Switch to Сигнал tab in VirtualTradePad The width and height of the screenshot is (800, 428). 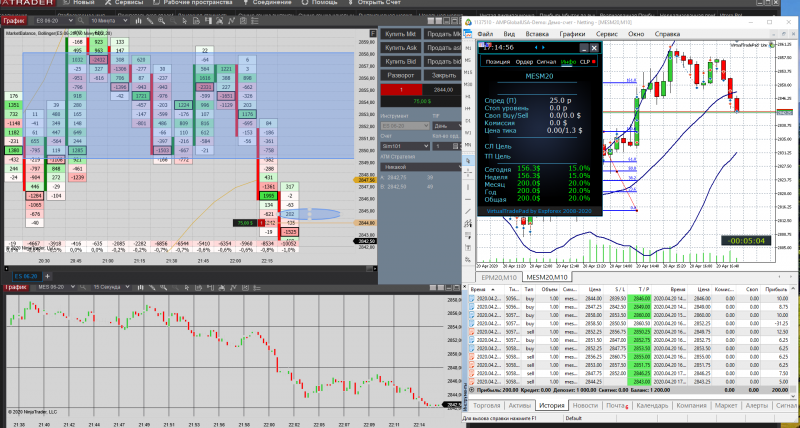click(546, 62)
